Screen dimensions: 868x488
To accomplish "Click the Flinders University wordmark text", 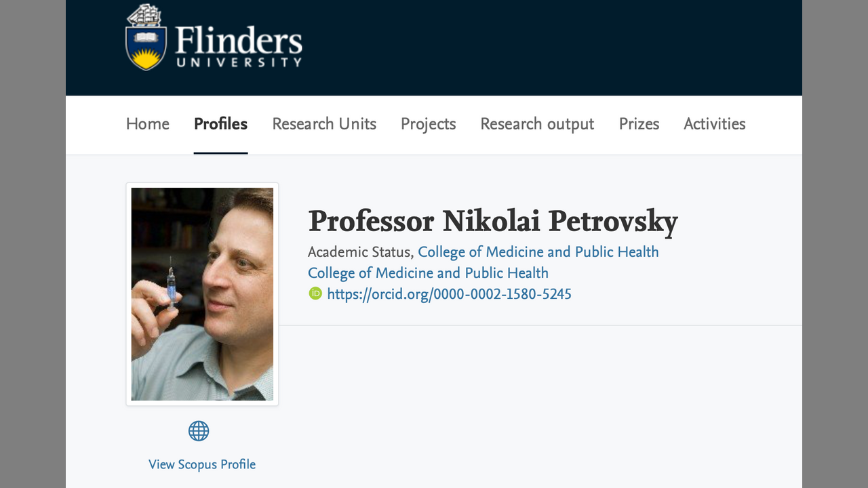I will coord(238,45).
